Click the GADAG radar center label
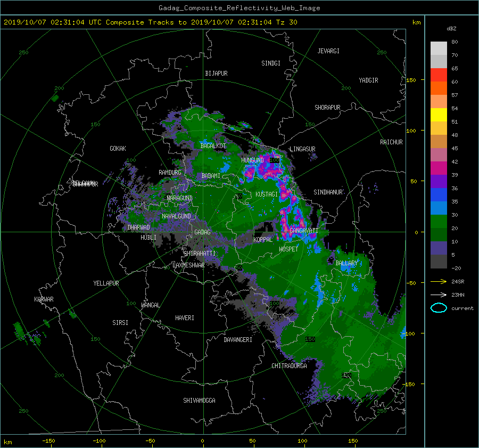The height and width of the screenshot is (448, 479). click(x=203, y=232)
